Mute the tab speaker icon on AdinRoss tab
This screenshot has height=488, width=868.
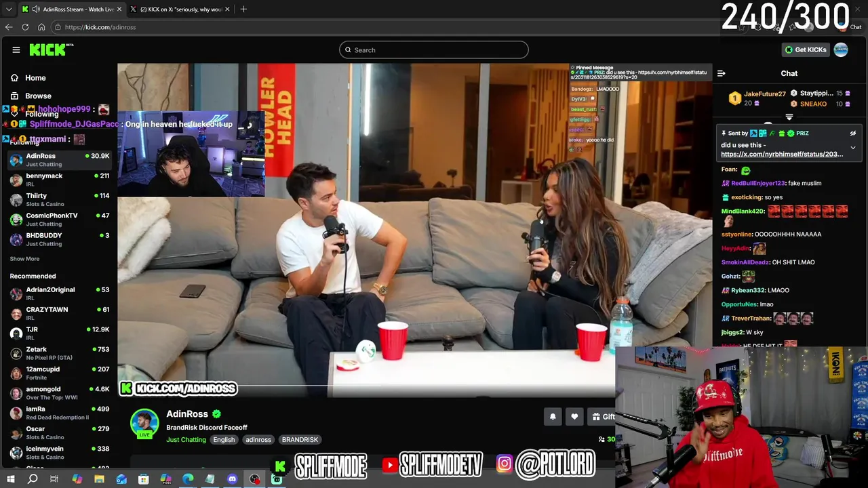pyautogui.click(x=36, y=9)
